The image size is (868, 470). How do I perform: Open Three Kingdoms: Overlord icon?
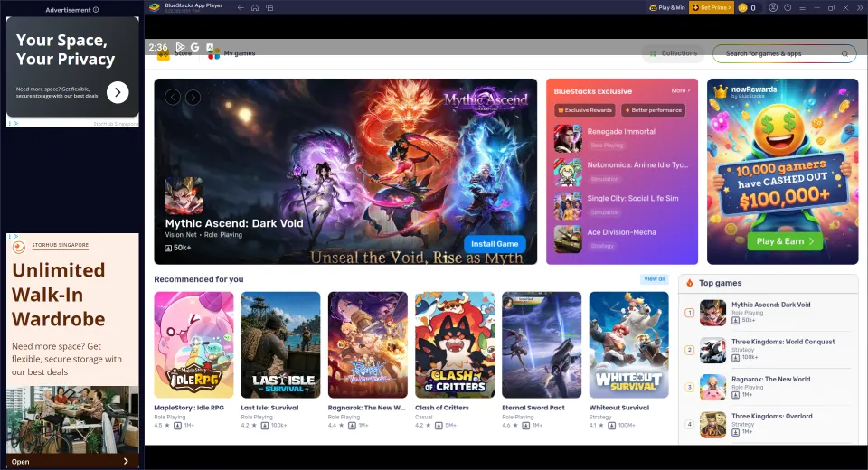point(712,425)
